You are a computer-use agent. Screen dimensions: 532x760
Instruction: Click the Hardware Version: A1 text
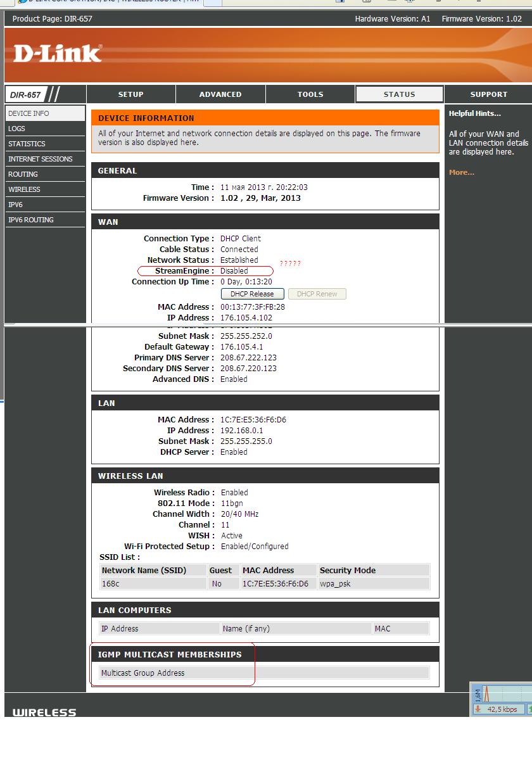pyautogui.click(x=393, y=19)
